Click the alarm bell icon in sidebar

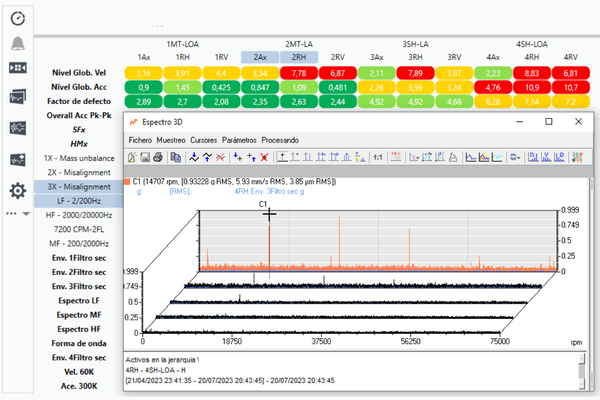[17, 42]
